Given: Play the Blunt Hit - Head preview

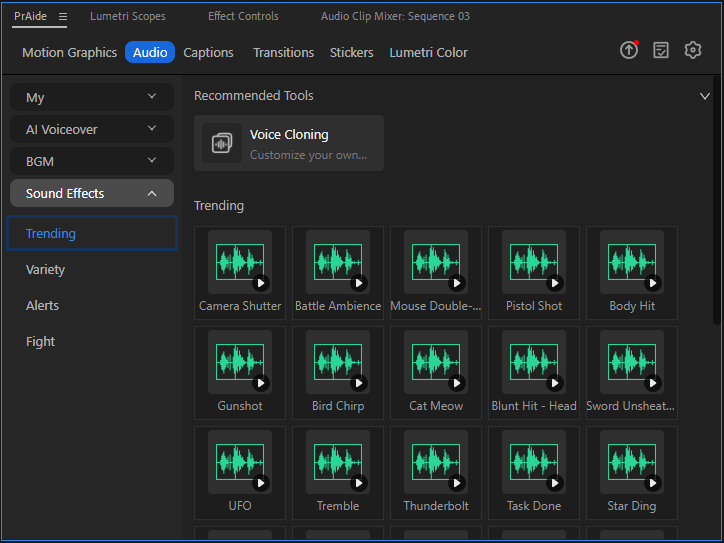Looking at the screenshot, I should (x=555, y=383).
